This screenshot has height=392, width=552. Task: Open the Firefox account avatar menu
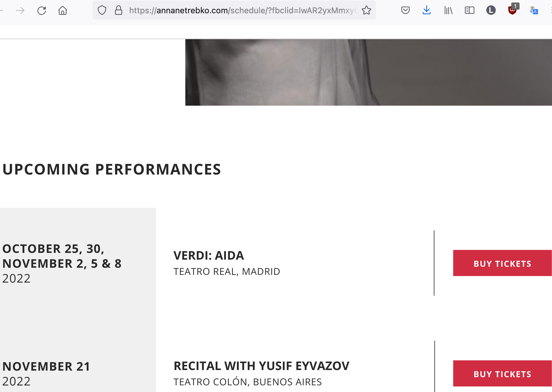click(x=491, y=10)
